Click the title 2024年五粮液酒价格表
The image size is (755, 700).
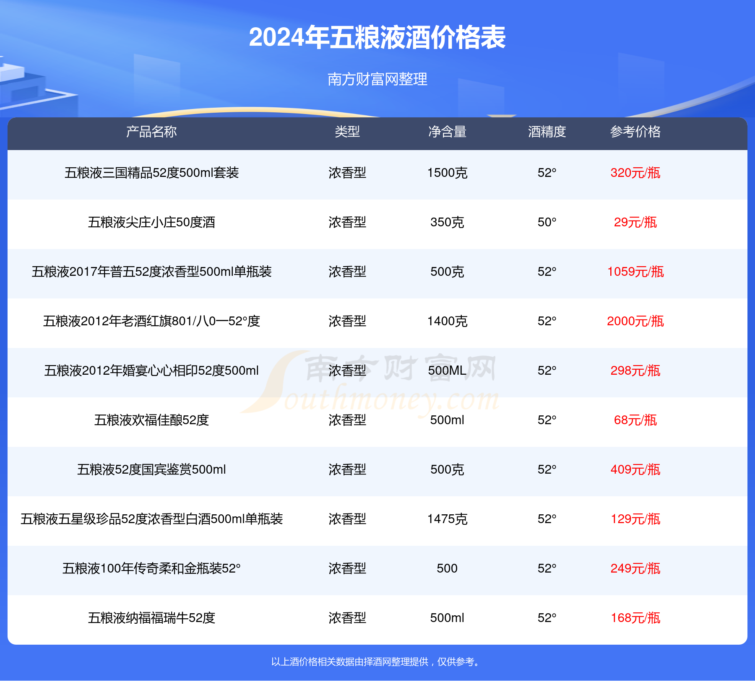tap(377, 37)
